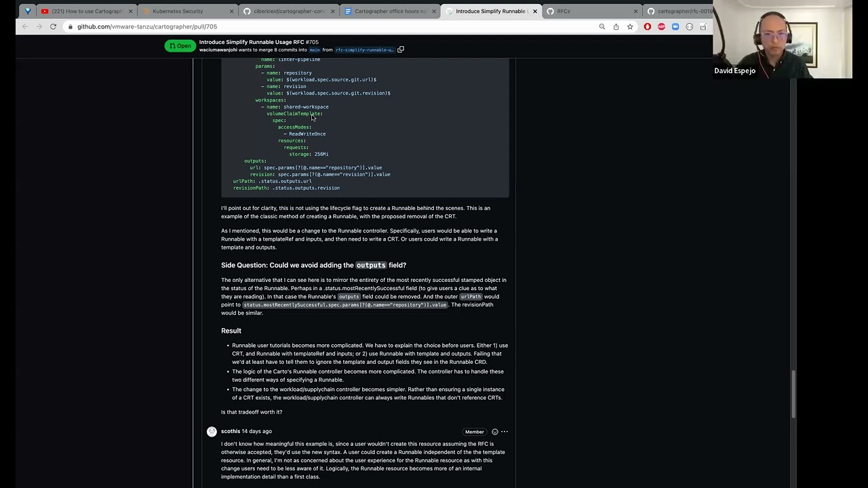Select the storage: 256Mi code line
Viewport: 868px width, 488px height.
click(309, 154)
